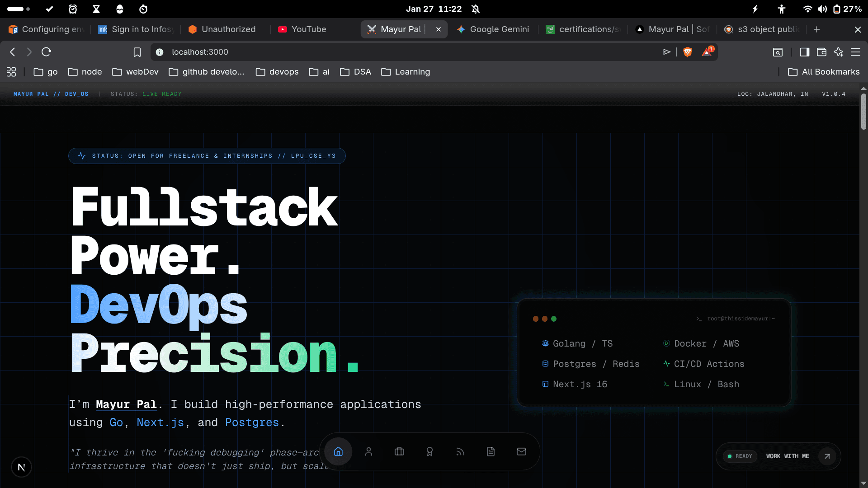Viewport: 868px width, 488px height.
Task: Click the vertical scrollbar on the right edge
Action: 864,111
